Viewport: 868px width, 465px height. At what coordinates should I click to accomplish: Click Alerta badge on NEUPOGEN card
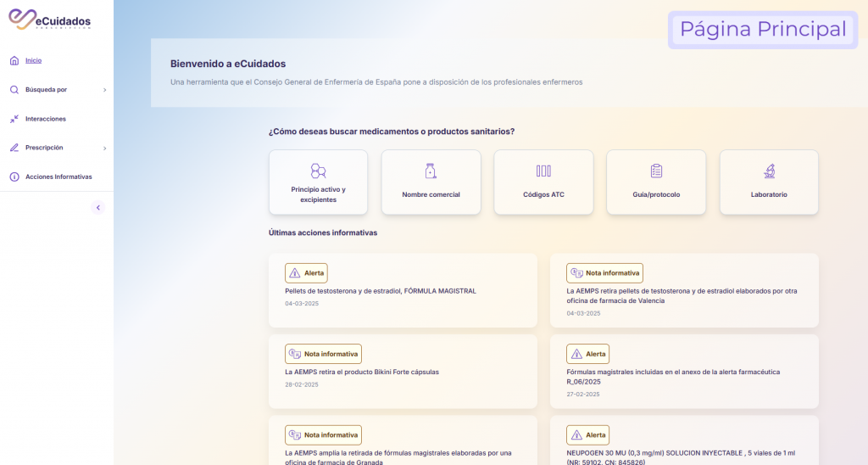tap(587, 435)
